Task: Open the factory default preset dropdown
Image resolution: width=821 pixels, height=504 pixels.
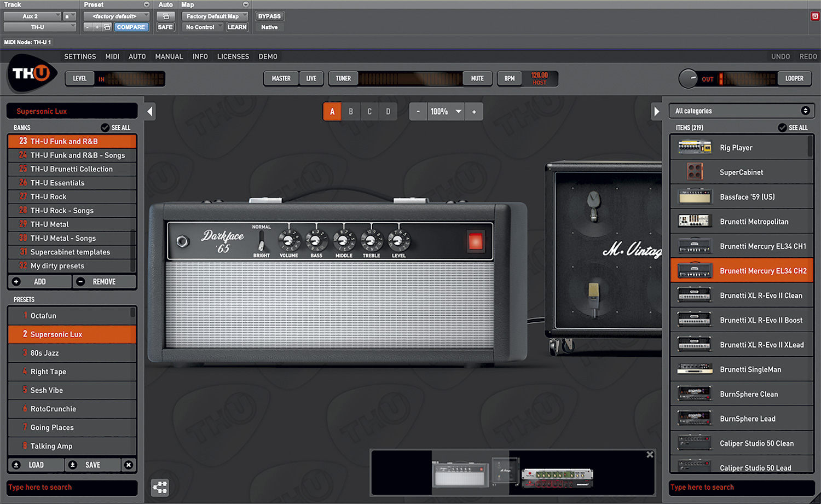Action: point(116,16)
